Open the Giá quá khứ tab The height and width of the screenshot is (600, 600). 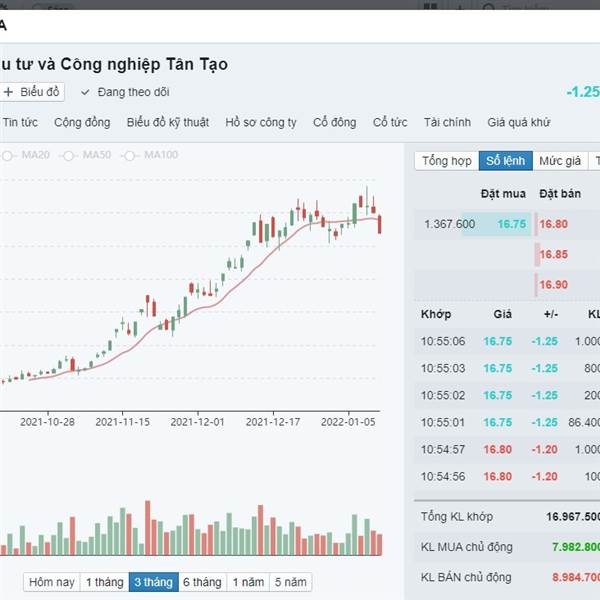518,122
